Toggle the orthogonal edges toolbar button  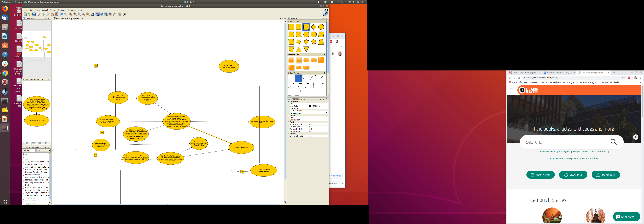click(115, 14)
